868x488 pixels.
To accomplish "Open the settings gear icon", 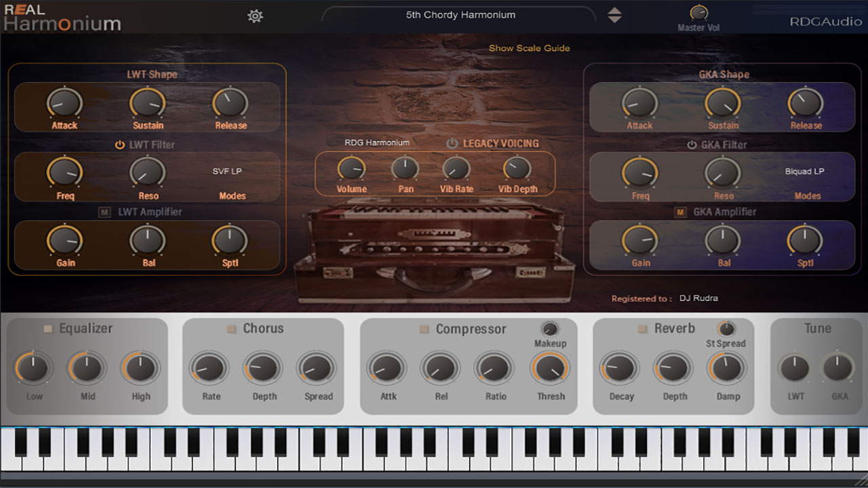I will tap(255, 16).
